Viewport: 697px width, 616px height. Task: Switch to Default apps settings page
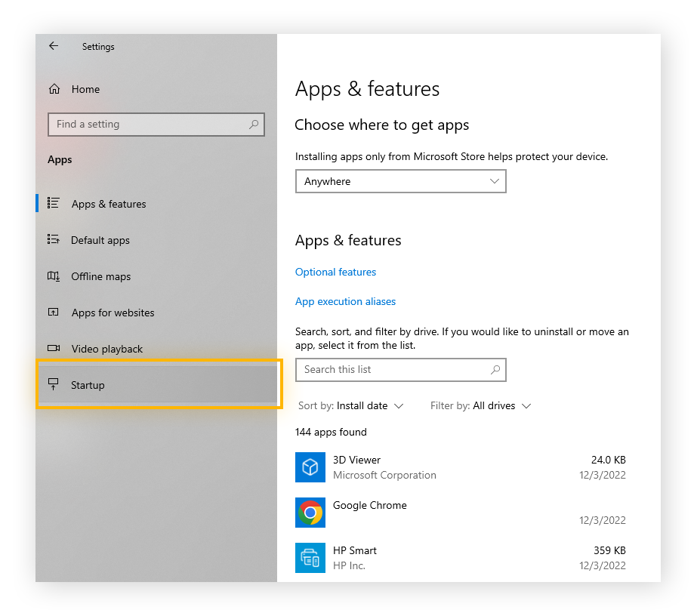(100, 239)
